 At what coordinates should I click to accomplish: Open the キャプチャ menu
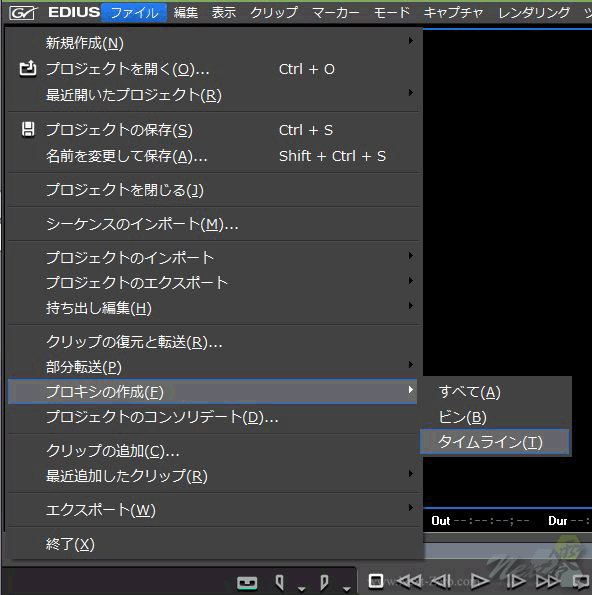click(453, 13)
